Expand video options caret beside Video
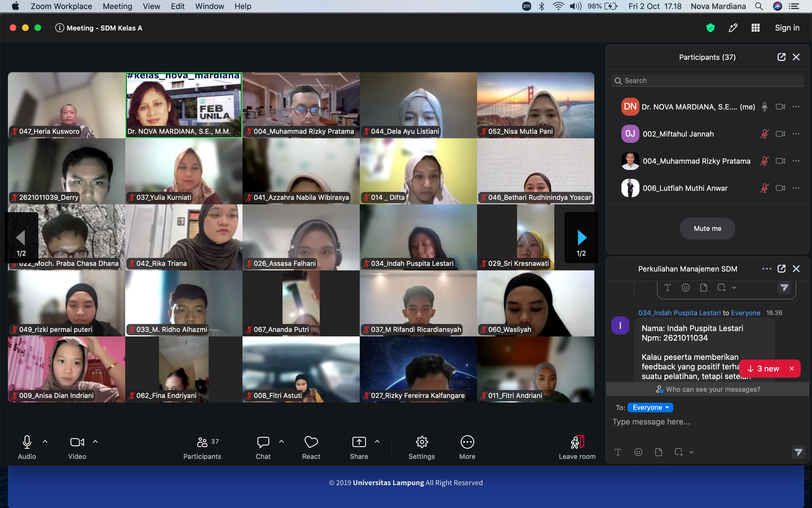812x508 pixels. pos(95,442)
